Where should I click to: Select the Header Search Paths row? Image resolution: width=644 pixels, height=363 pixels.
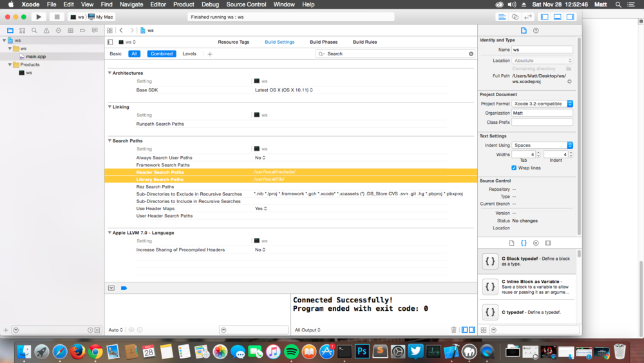[291, 172]
